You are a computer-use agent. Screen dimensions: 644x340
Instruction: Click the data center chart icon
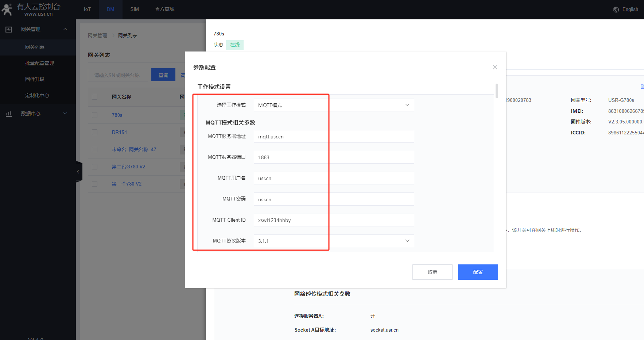[9, 114]
